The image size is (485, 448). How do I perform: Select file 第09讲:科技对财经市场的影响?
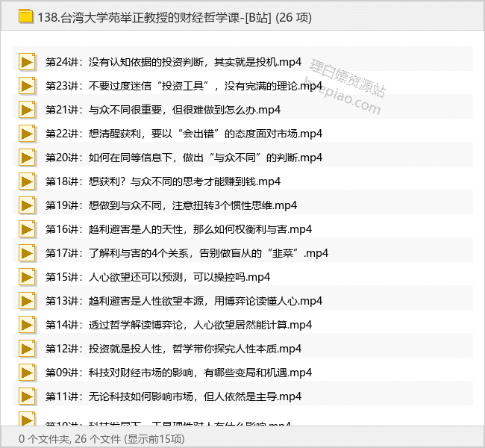tap(178, 373)
